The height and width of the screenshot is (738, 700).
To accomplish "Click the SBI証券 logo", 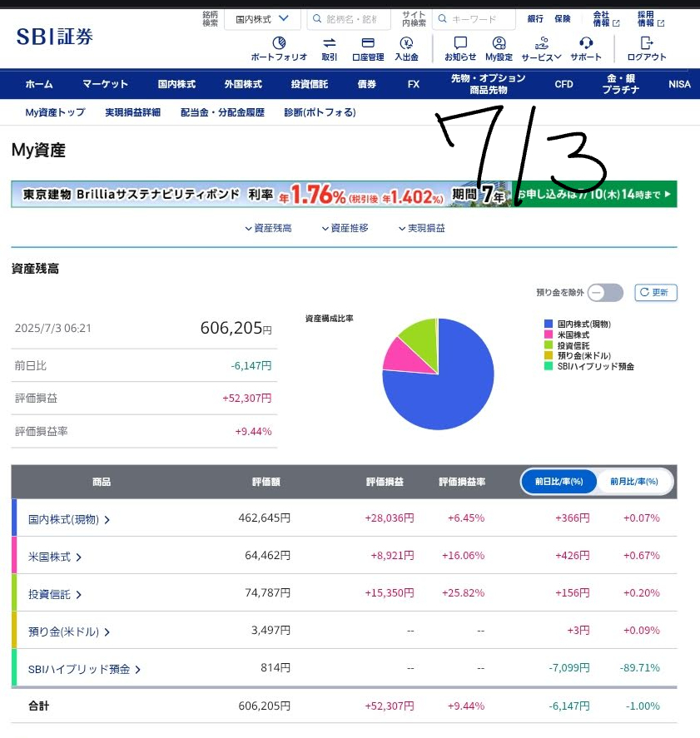I will click(x=55, y=37).
